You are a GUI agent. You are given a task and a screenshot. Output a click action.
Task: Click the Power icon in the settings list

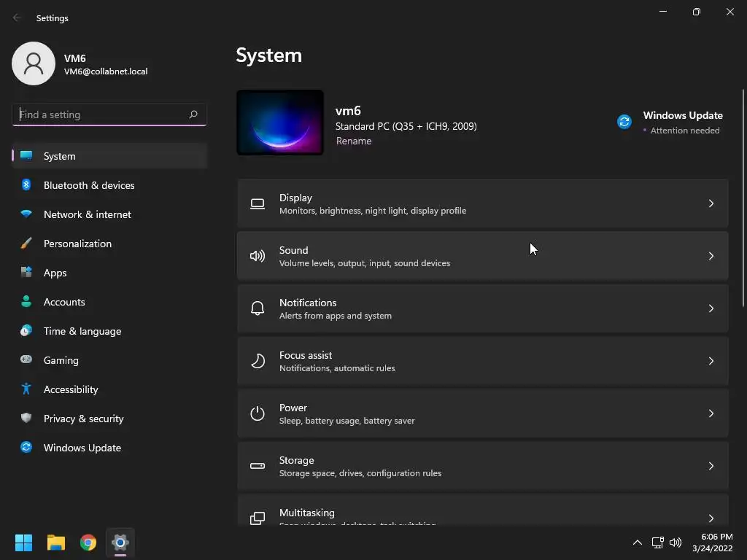[x=258, y=413]
